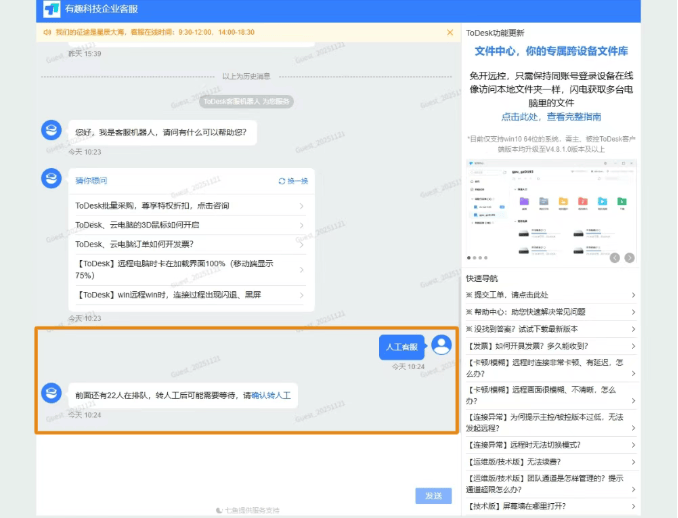Select the second carousel dot indicator

point(475,258)
